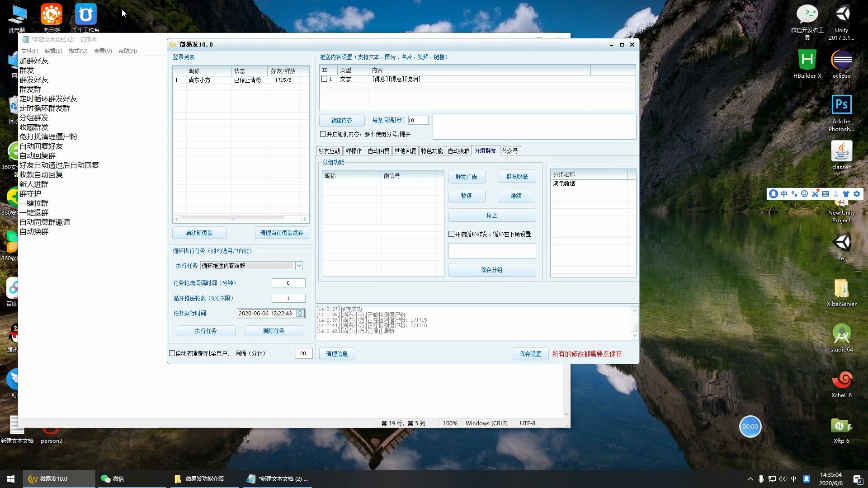Launch eclipse from the desktop

[x=841, y=64]
